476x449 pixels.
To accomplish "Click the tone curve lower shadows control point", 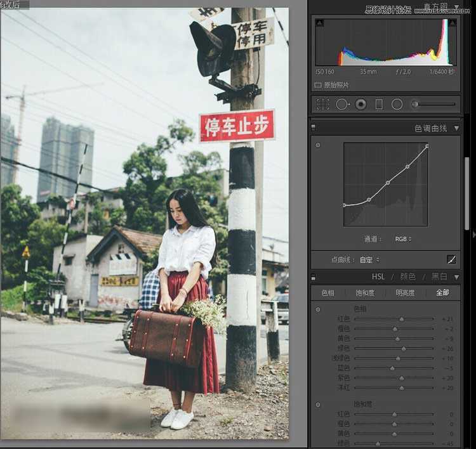I will pyautogui.click(x=369, y=200).
